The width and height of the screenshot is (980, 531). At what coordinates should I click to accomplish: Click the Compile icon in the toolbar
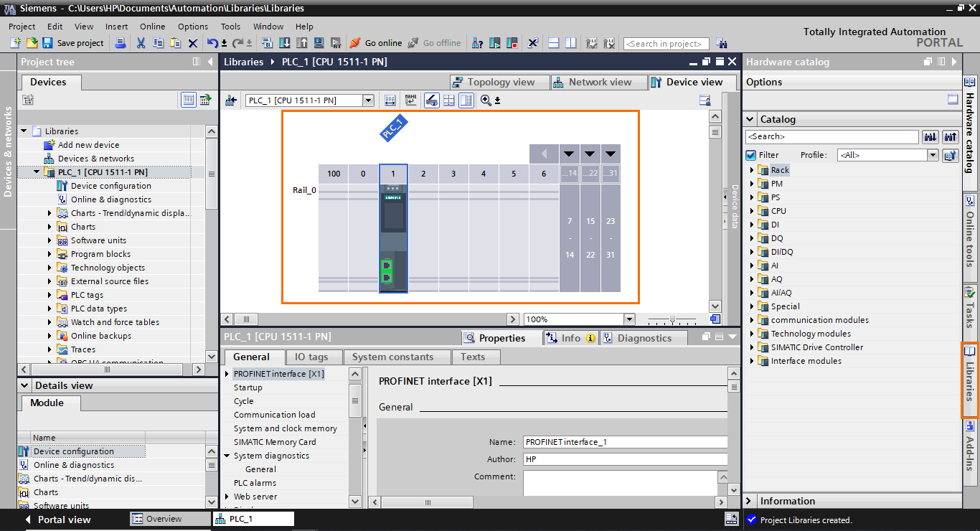(x=267, y=43)
